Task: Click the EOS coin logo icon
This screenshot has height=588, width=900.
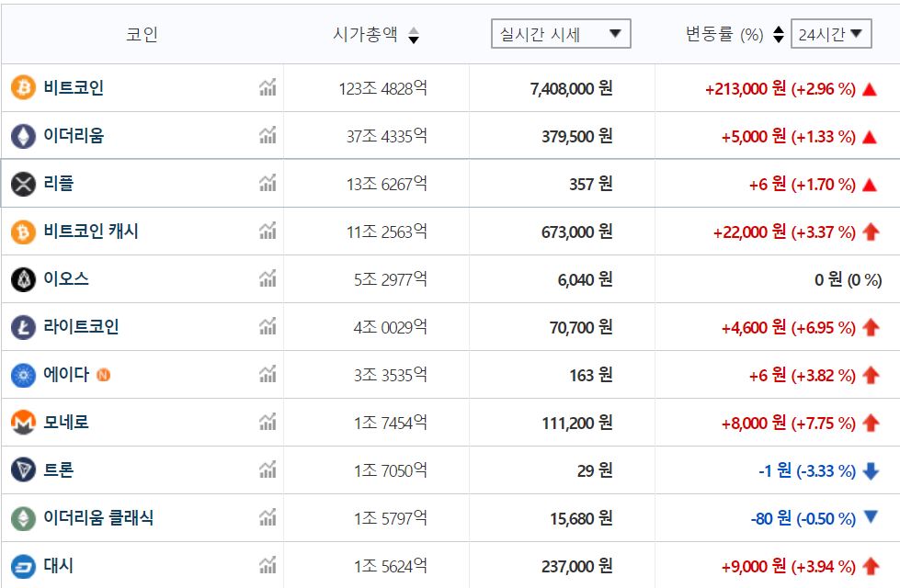Action: coord(23,279)
